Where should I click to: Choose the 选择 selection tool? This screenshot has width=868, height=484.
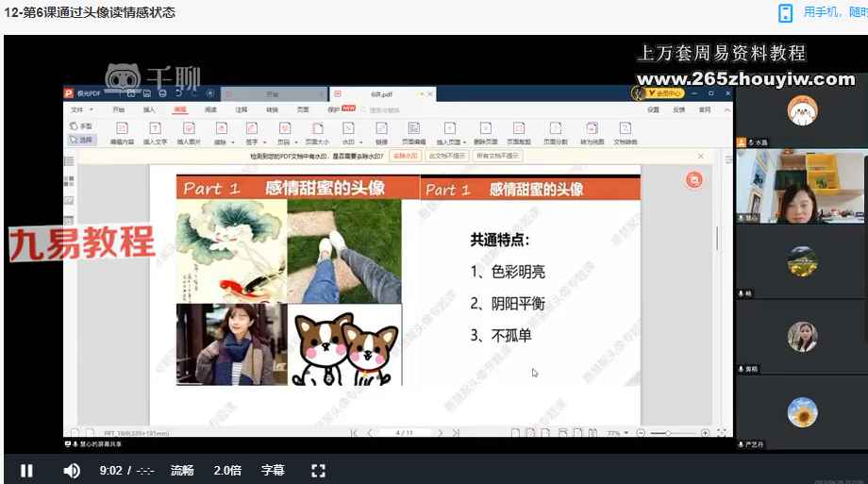click(81, 140)
